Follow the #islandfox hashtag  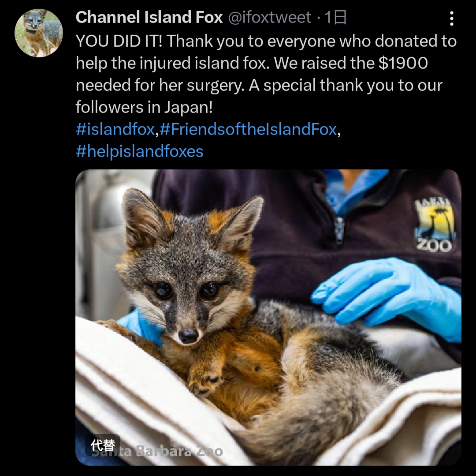(x=115, y=129)
